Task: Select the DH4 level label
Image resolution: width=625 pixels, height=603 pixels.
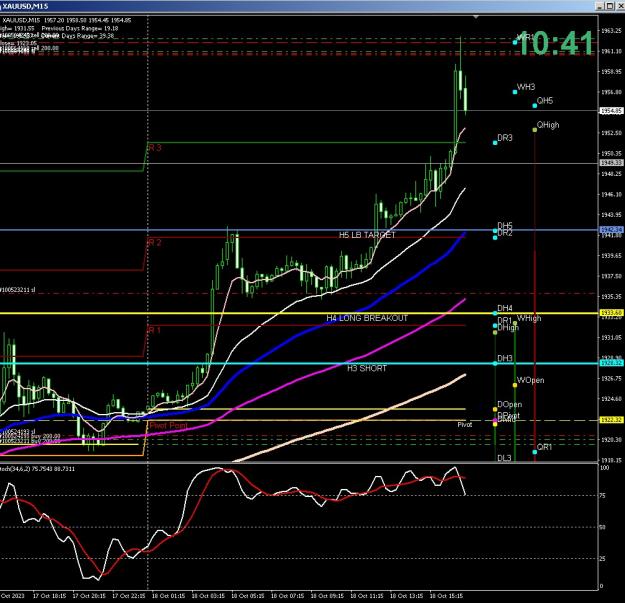Action: [505, 308]
